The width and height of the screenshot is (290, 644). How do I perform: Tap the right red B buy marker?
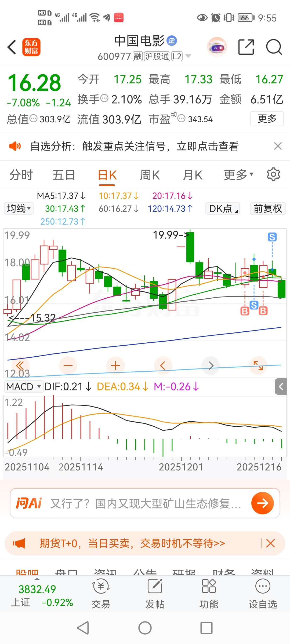tap(263, 311)
